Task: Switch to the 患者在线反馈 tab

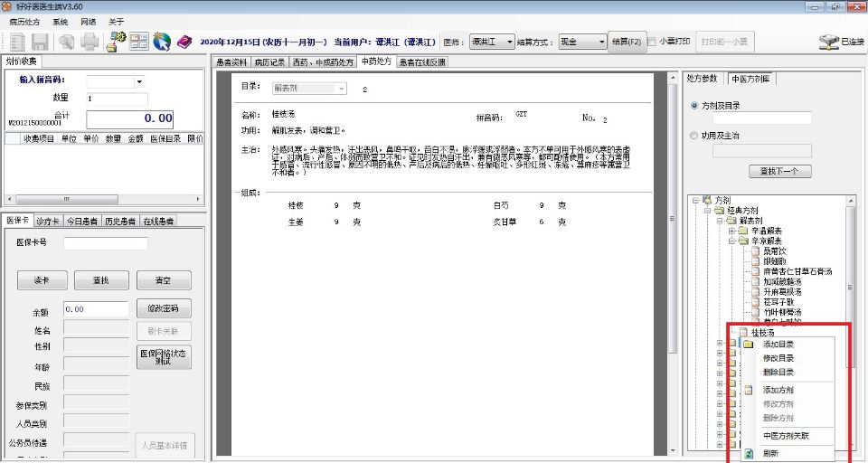Action: point(422,62)
